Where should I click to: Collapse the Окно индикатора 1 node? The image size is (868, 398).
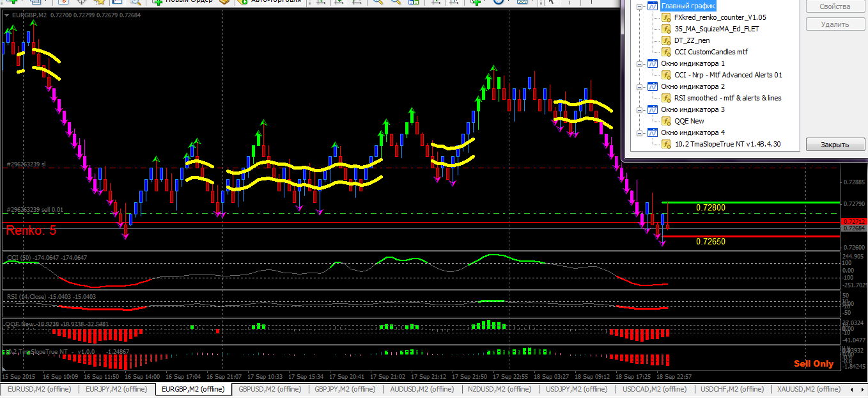639,63
